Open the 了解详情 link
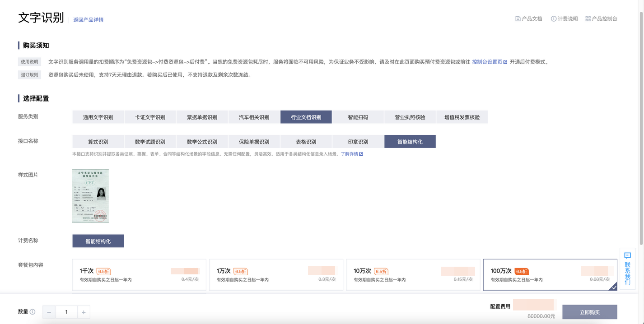Image resolution: width=644 pixels, height=324 pixels. tap(349, 154)
